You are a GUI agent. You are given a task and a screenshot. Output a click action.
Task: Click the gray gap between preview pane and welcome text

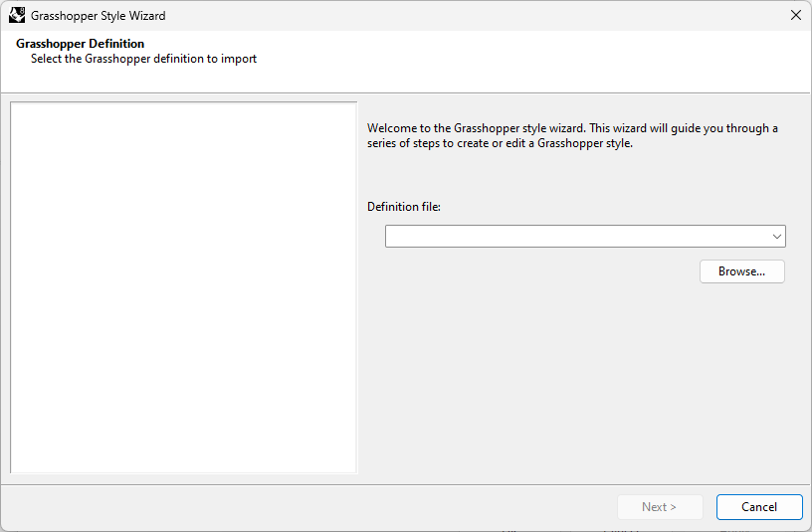click(362, 287)
